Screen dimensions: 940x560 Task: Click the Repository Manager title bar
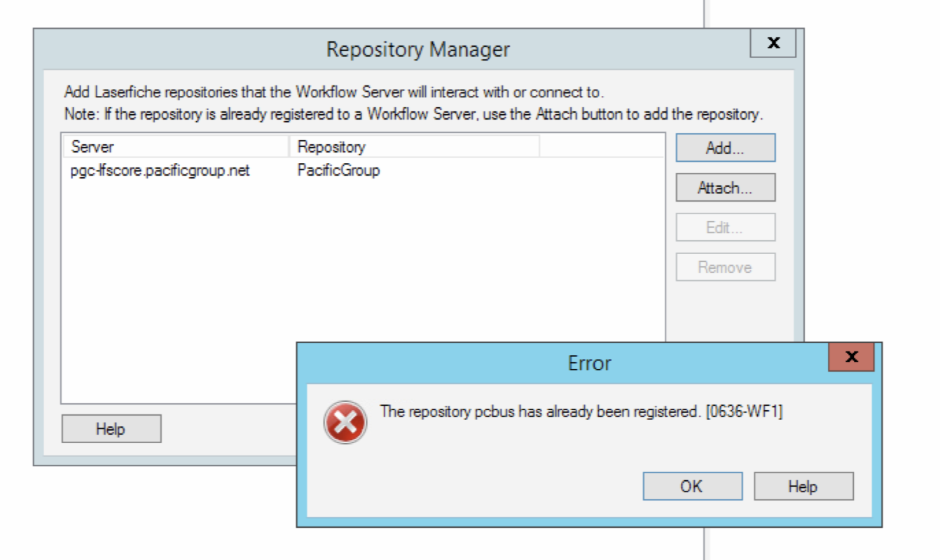[x=418, y=50]
